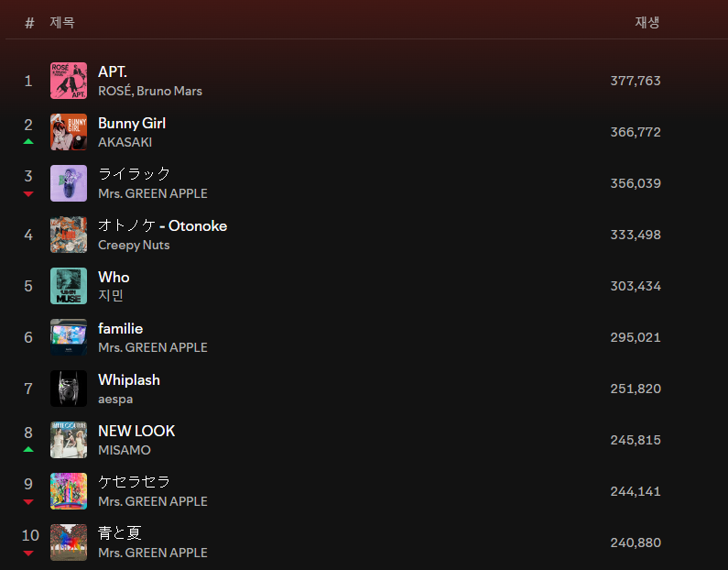Viewport: 728px width, 570px height.
Task: Open Creepy Nuts artist link
Action: click(x=134, y=245)
